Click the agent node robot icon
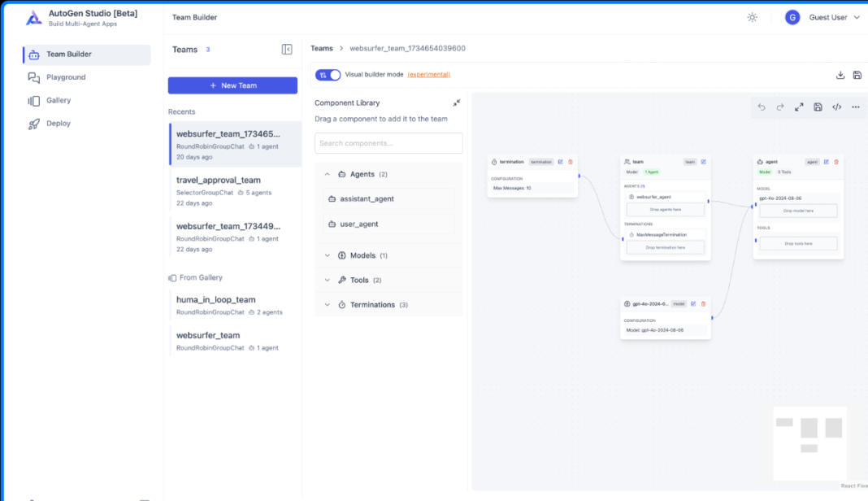This screenshot has width=868, height=501. point(760,162)
